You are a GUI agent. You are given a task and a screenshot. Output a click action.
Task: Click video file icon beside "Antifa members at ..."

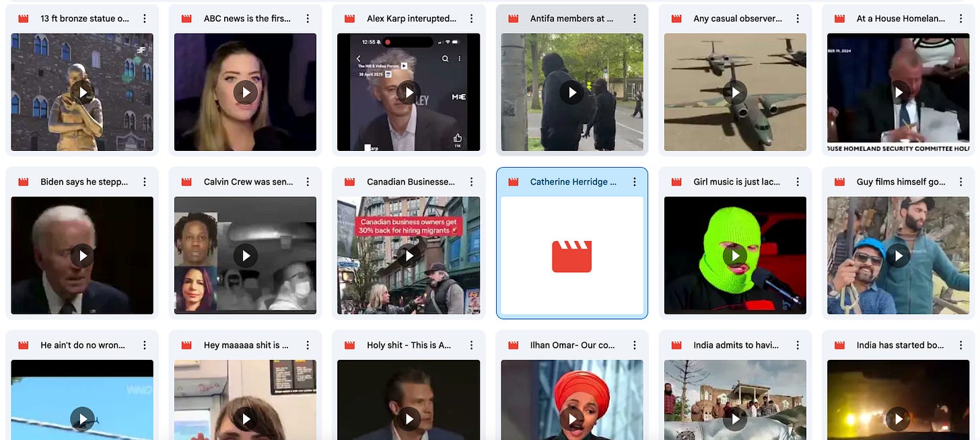pyautogui.click(x=513, y=19)
